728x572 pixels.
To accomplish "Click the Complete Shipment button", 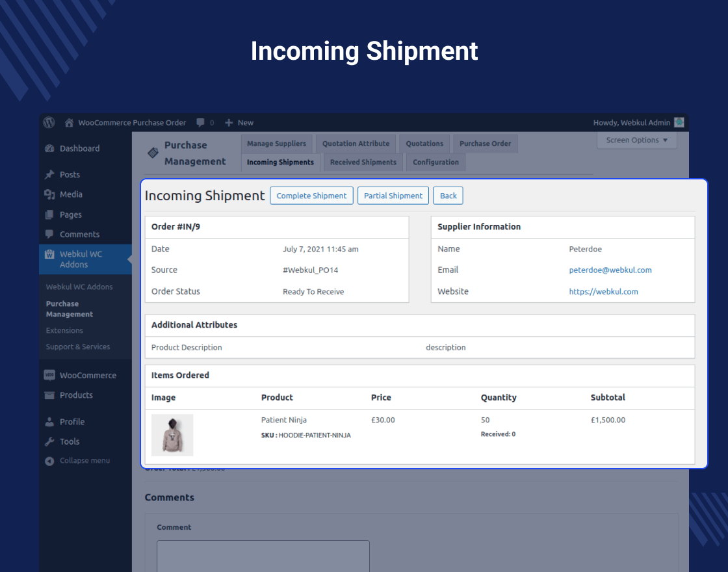I will [x=311, y=195].
